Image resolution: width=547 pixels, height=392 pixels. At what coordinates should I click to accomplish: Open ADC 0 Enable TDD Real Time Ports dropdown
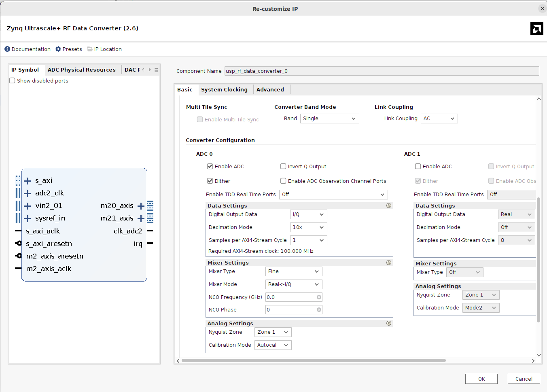click(x=333, y=195)
